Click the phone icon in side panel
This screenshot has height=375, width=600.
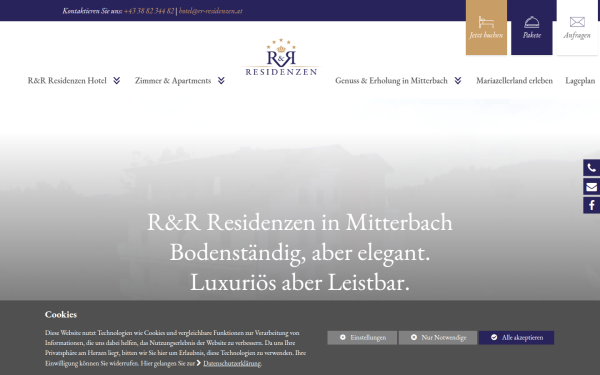[x=591, y=168]
